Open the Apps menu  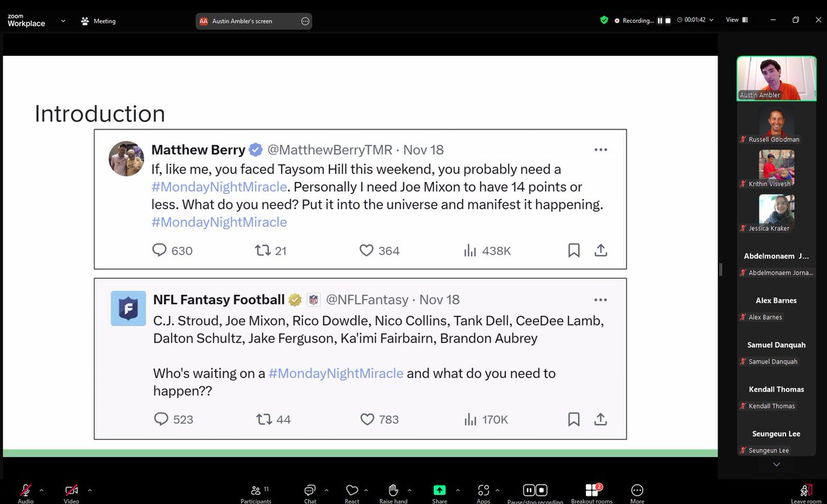tap(483, 493)
